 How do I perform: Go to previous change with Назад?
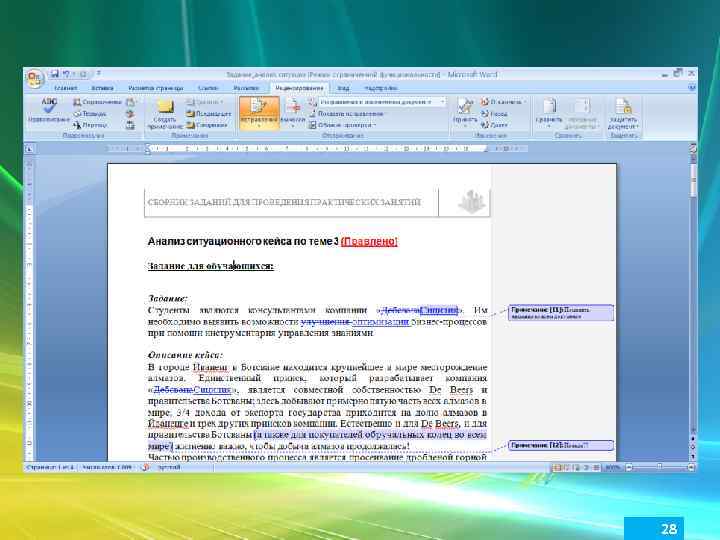[x=494, y=113]
